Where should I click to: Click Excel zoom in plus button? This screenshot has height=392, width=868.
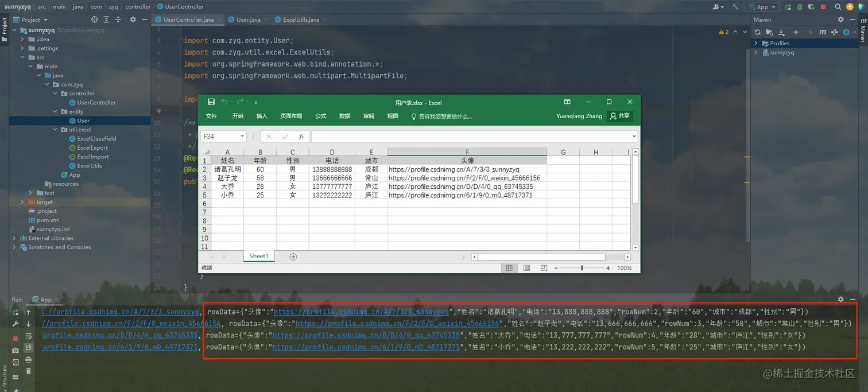click(609, 268)
